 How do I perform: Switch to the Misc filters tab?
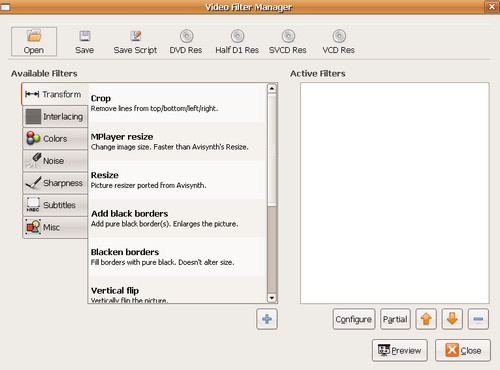tap(55, 227)
